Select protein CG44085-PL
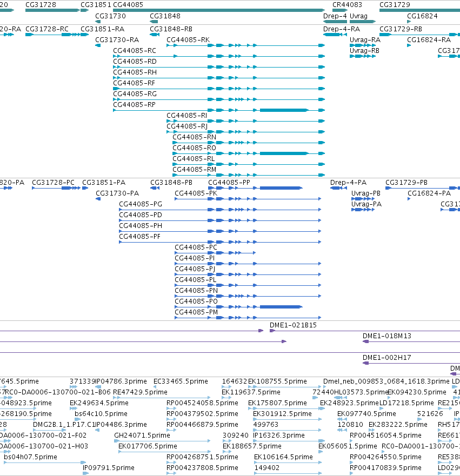The height and width of the screenshot is (476, 460). coord(196,280)
